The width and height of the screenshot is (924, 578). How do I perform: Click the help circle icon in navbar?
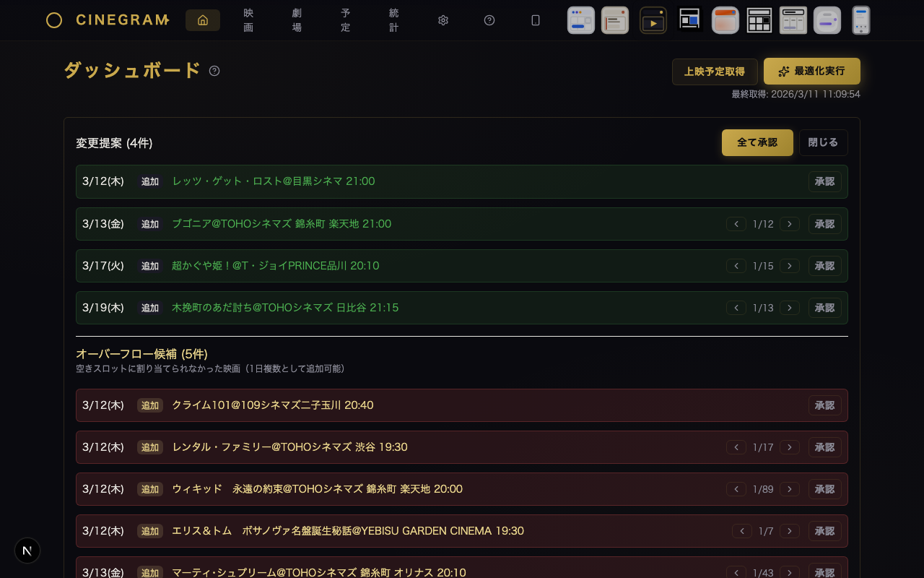(489, 20)
